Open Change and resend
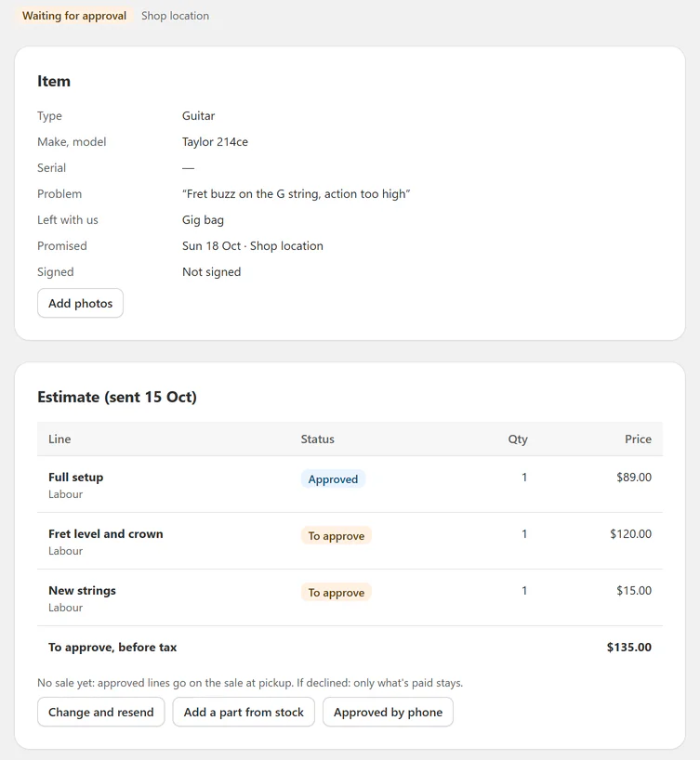This screenshot has width=700, height=760. tap(101, 712)
